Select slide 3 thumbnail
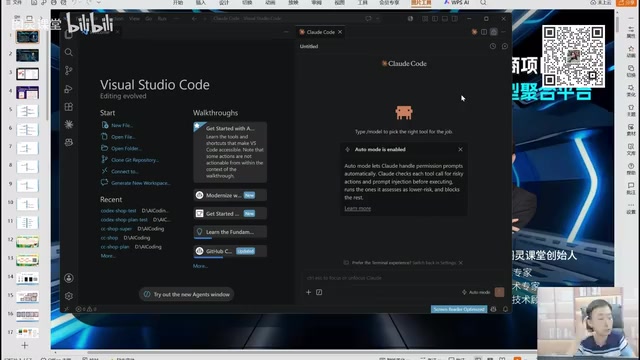 pos(27,74)
